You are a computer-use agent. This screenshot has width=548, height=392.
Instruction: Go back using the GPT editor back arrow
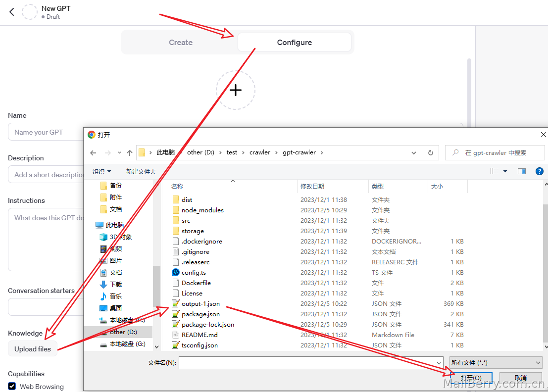click(12, 12)
